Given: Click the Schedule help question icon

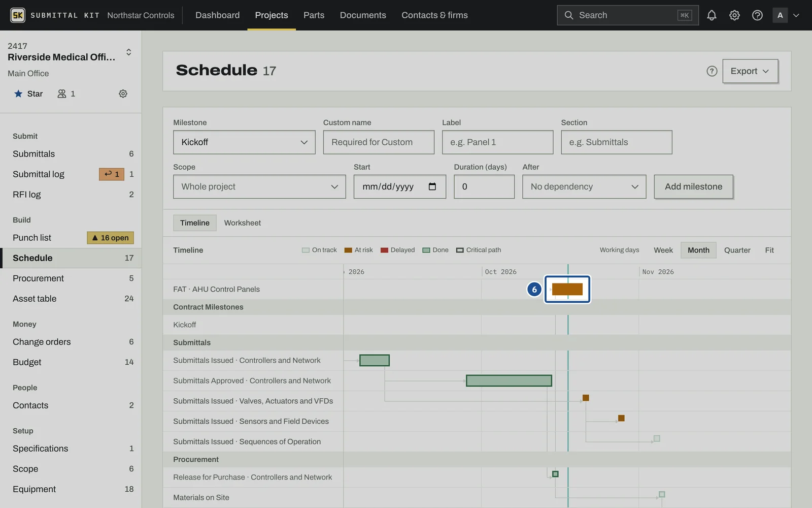Looking at the screenshot, I should pos(712,71).
